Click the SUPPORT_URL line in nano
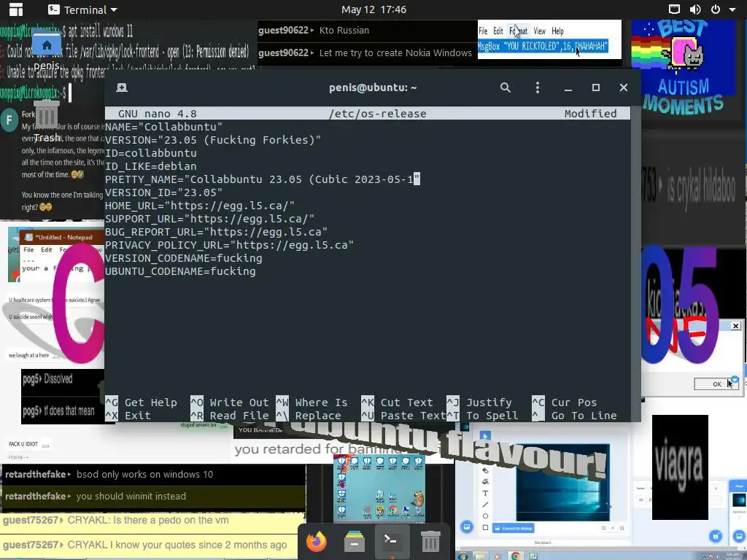The image size is (747, 560). click(x=209, y=219)
